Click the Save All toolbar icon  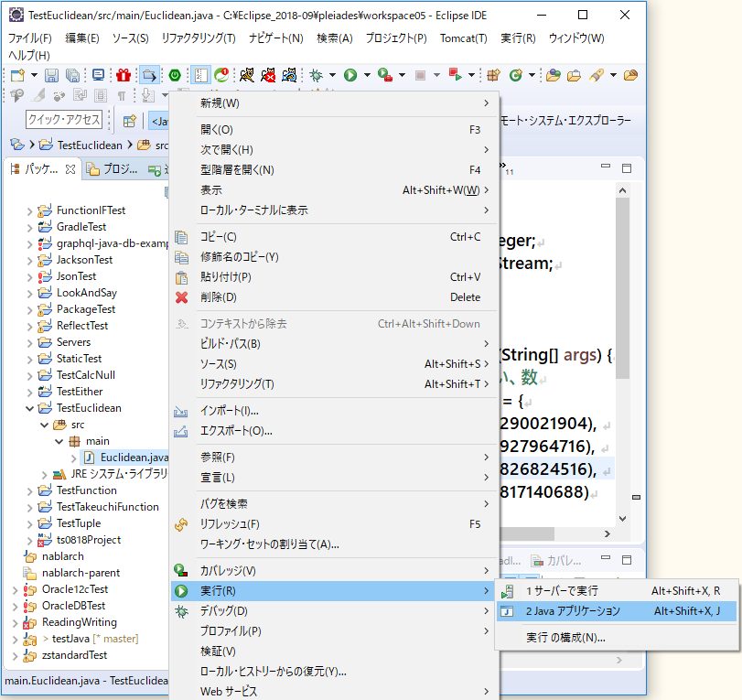[x=71, y=77]
